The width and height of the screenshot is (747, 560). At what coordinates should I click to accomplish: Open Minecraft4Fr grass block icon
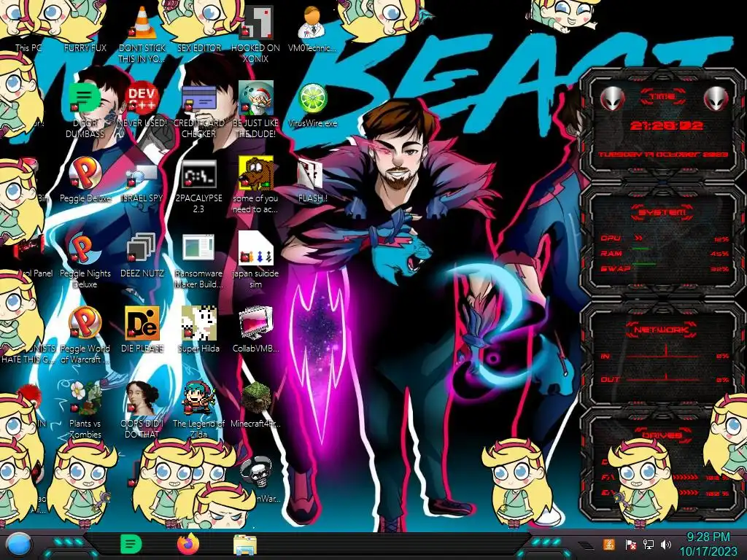coord(256,397)
